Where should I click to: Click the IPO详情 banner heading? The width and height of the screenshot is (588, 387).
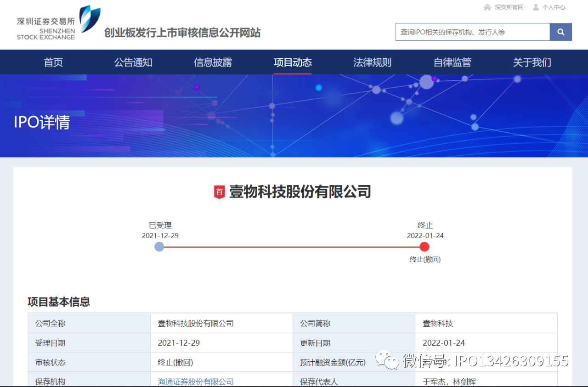pos(42,123)
